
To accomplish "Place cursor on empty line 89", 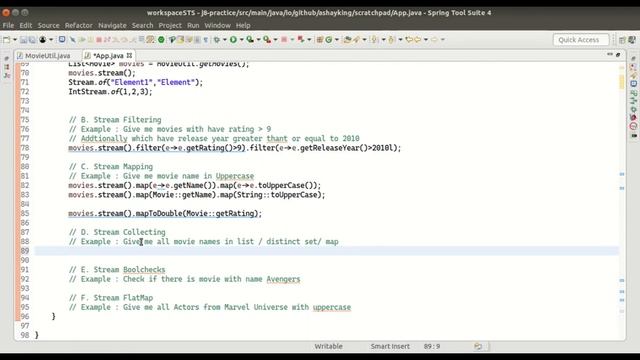I will coord(327,251).
